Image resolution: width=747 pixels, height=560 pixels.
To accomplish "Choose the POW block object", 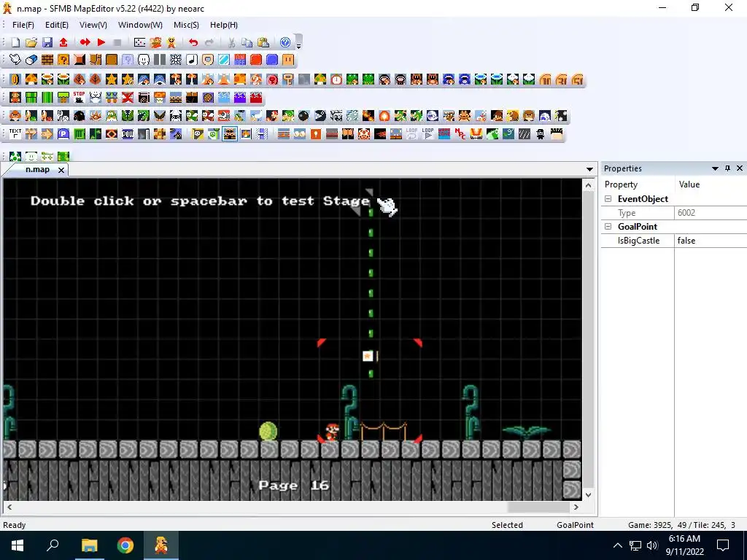I will (128, 134).
